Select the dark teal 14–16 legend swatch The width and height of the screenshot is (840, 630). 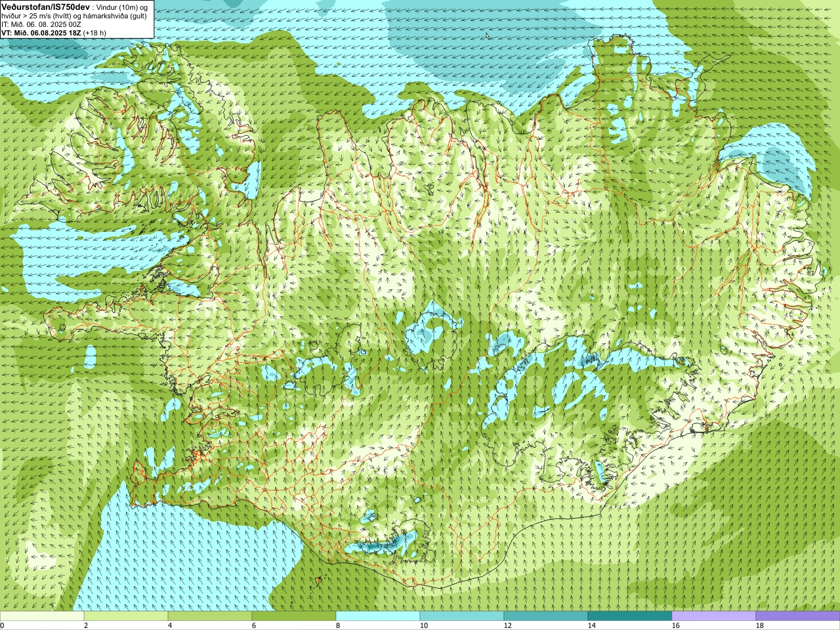coord(630,616)
